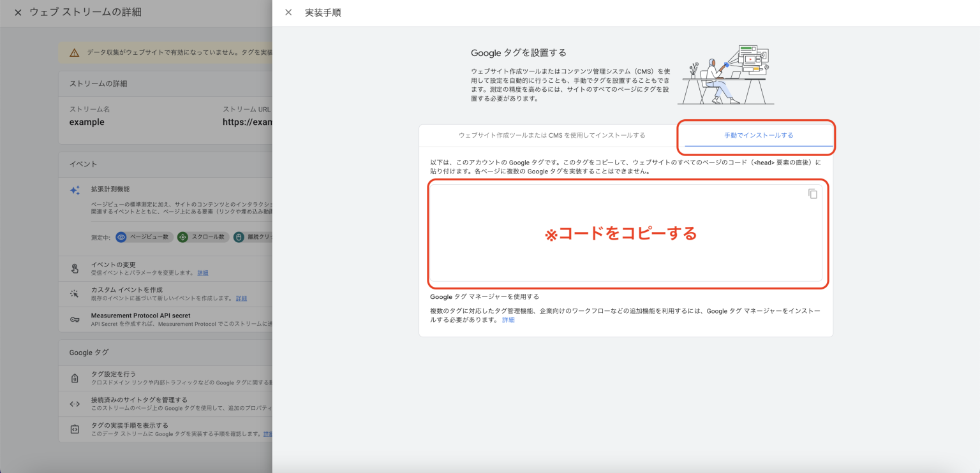Click the copy icon to copy the Google tag code
The image size is (980, 473).
(x=812, y=194)
